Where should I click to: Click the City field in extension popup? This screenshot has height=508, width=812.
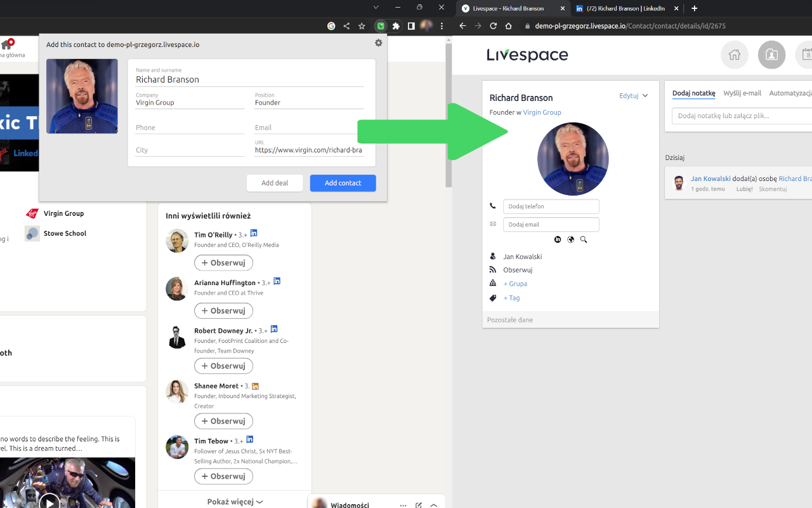pyautogui.click(x=190, y=150)
